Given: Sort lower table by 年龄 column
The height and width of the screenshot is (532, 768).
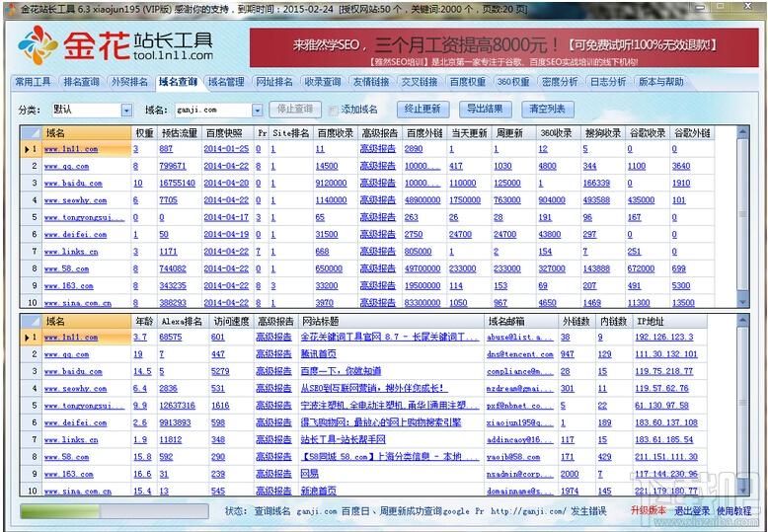Looking at the screenshot, I should pos(144,322).
